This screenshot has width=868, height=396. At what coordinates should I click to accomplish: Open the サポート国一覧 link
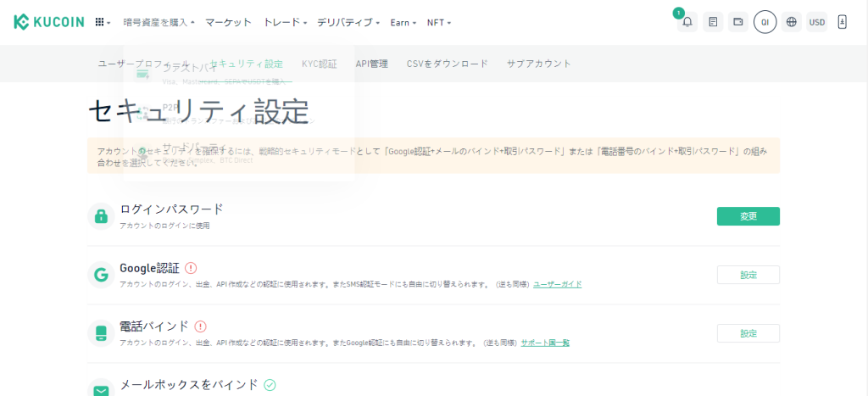point(545,343)
